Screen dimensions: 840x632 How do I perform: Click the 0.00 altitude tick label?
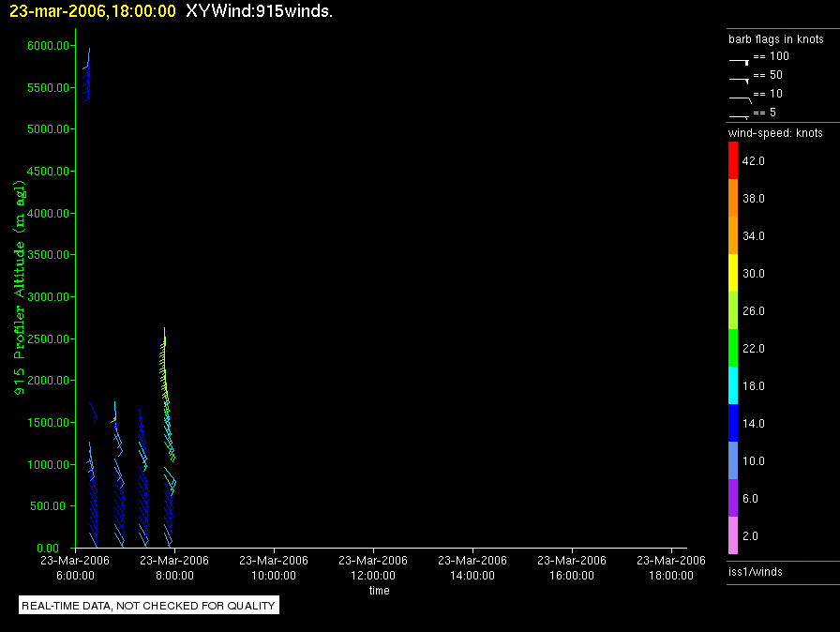[x=48, y=549]
